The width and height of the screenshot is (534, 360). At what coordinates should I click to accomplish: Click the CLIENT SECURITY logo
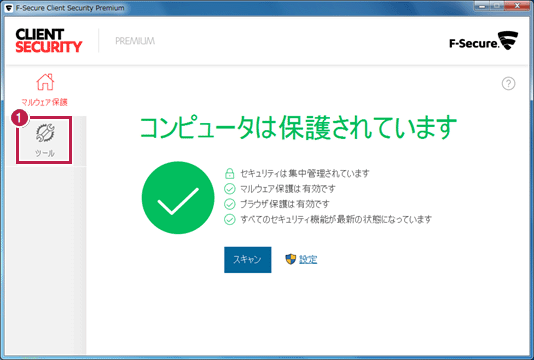[x=49, y=40]
